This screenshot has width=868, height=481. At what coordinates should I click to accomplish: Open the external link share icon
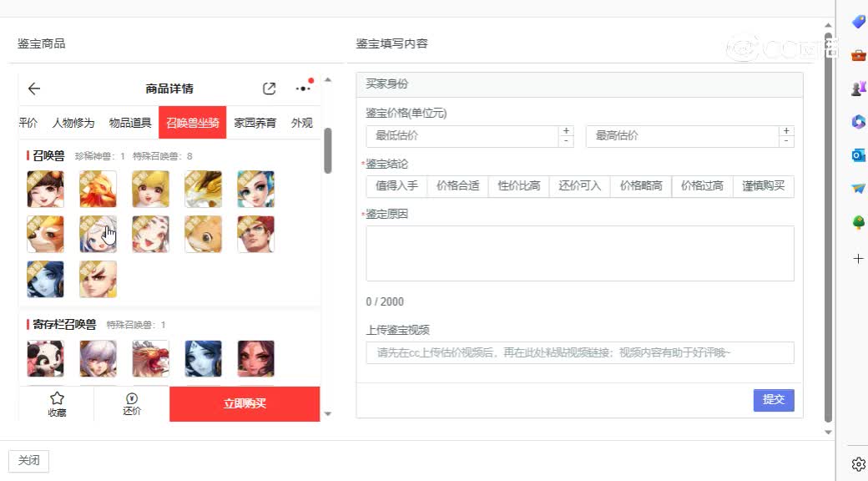[269, 88]
